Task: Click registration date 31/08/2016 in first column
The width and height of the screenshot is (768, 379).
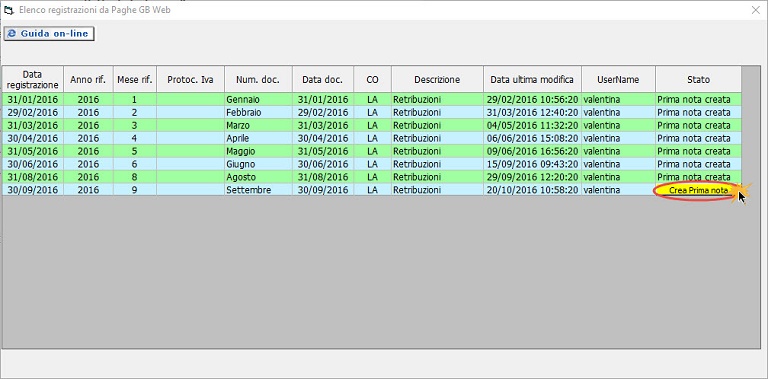Action: 33,177
